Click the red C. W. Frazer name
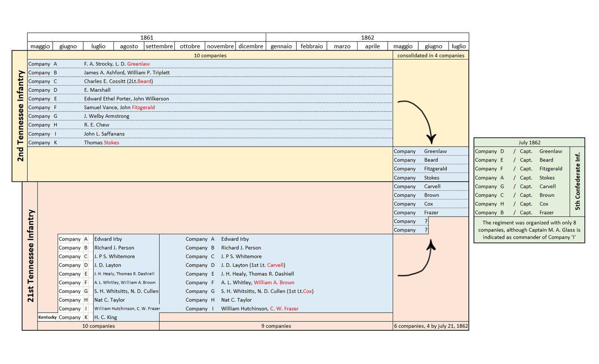This screenshot has width=599, height=364. (x=284, y=309)
